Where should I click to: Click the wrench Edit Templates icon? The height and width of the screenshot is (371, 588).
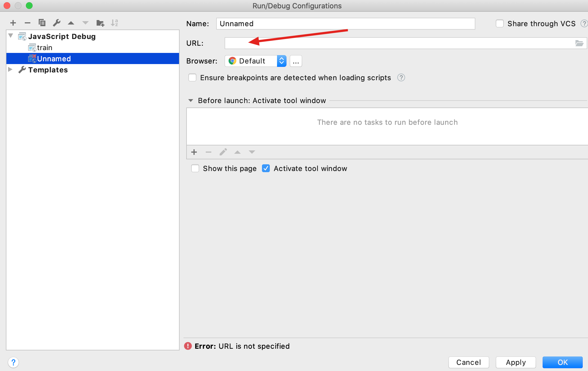point(57,23)
